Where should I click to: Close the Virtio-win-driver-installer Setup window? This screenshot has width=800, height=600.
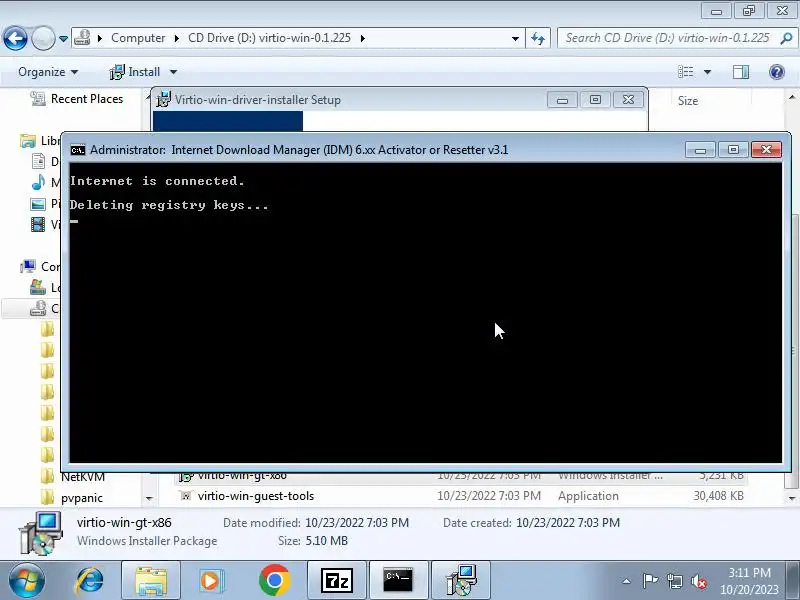pyautogui.click(x=628, y=100)
